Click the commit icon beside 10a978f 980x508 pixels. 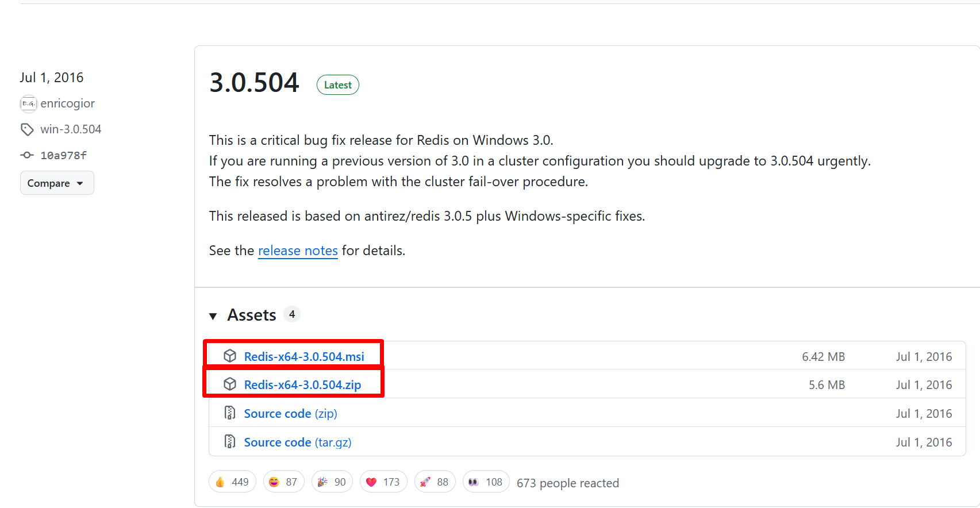click(x=27, y=155)
